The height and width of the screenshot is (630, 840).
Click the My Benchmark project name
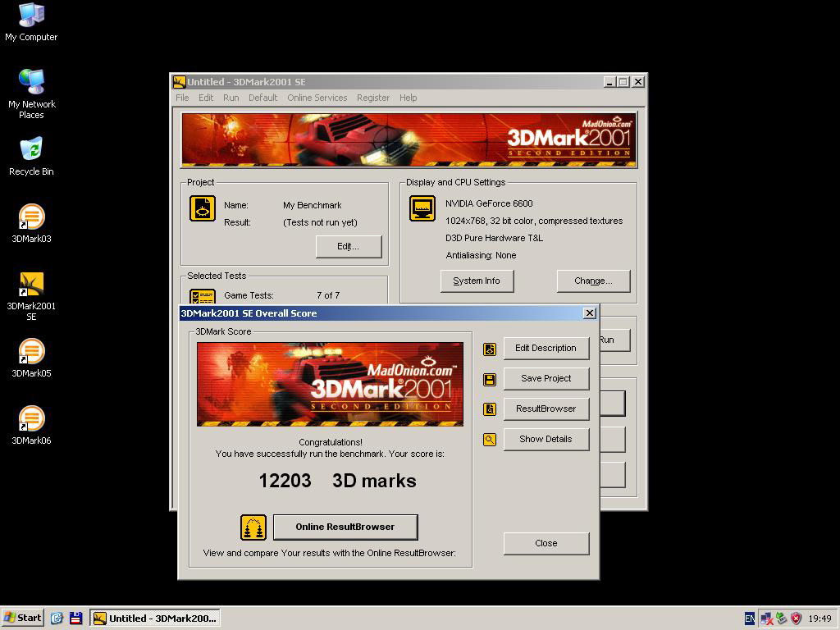313,205
